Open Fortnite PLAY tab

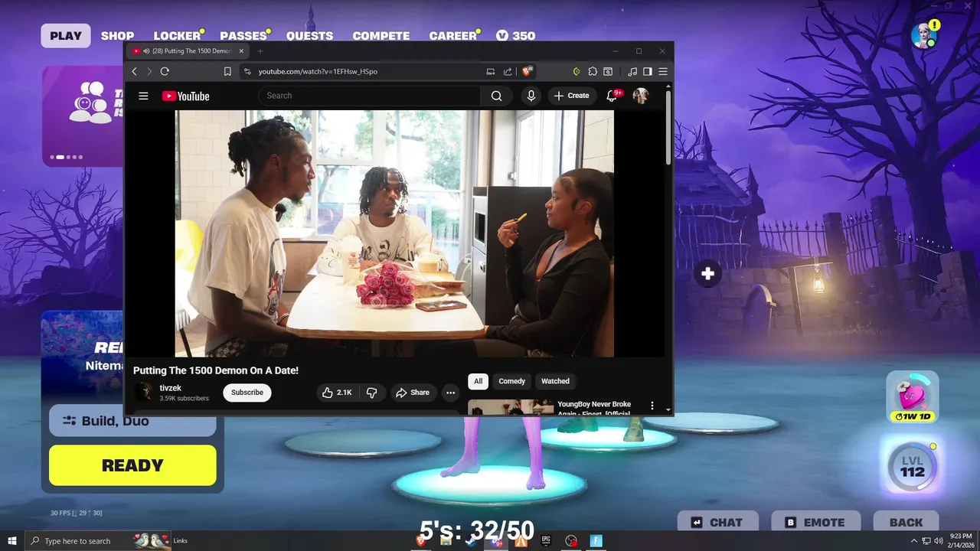click(x=66, y=36)
